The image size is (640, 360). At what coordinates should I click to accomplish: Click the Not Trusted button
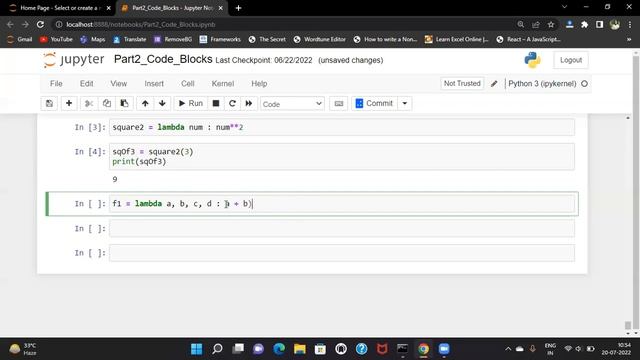click(x=462, y=83)
